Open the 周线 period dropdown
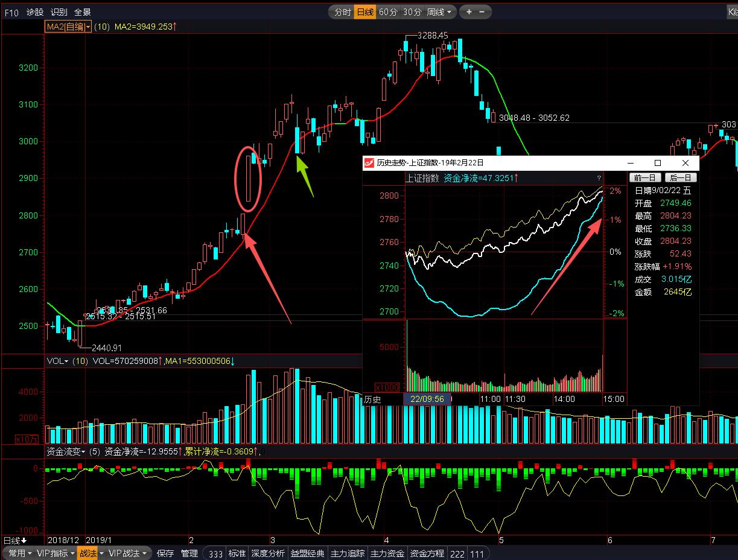The height and width of the screenshot is (560, 738). point(439,12)
